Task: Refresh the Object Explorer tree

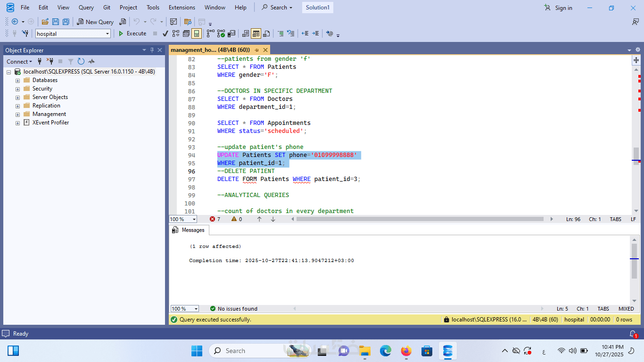Action: pyautogui.click(x=81, y=61)
